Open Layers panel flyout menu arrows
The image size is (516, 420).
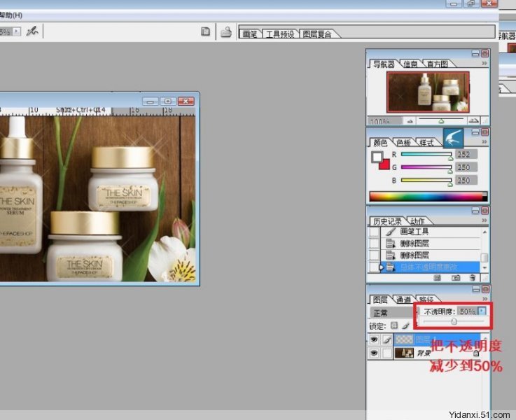click(x=484, y=299)
